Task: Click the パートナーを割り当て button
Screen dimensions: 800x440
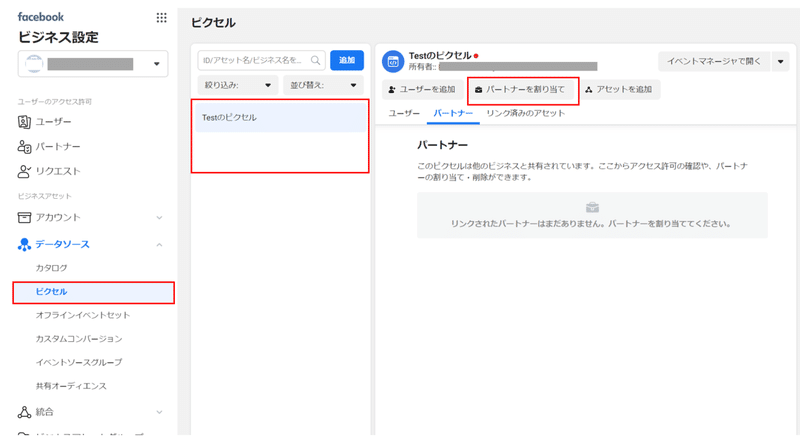Action: point(520,89)
